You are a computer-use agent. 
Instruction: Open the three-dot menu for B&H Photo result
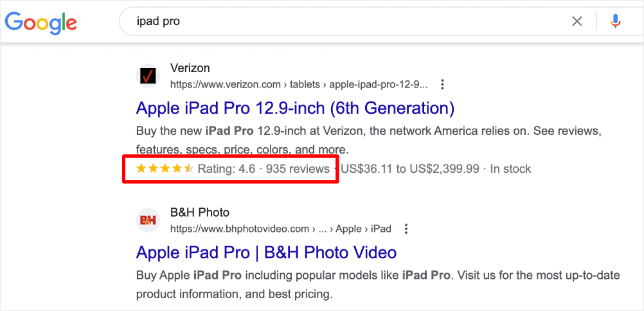tap(406, 228)
